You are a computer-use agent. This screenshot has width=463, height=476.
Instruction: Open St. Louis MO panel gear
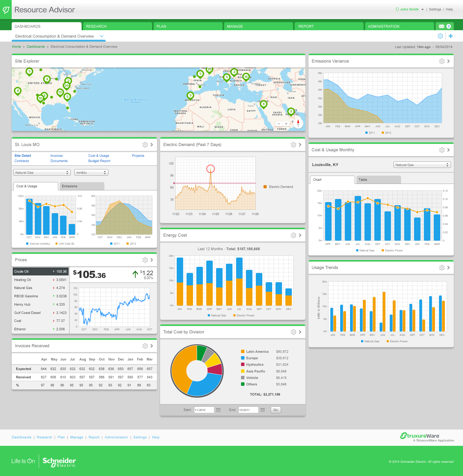[145, 145]
